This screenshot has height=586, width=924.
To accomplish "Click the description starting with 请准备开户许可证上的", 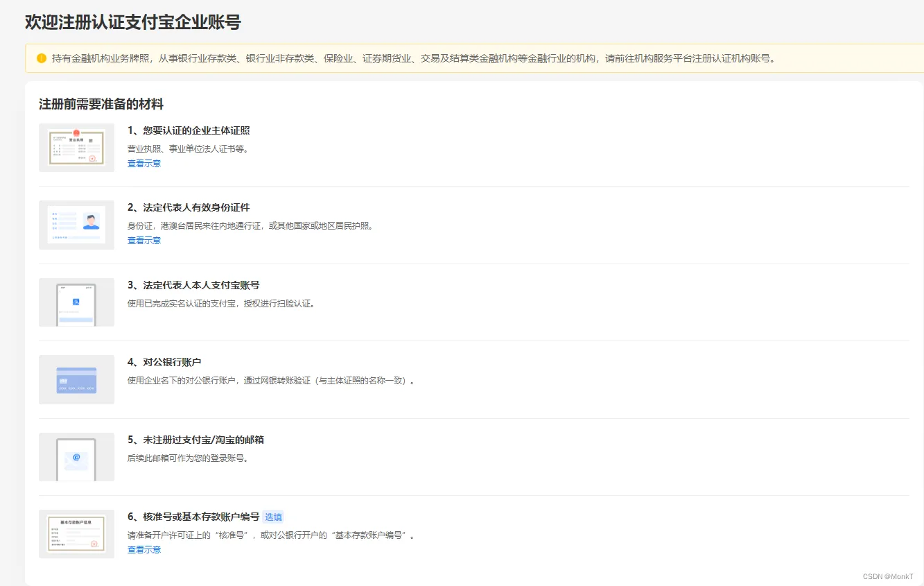I will [272, 535].
